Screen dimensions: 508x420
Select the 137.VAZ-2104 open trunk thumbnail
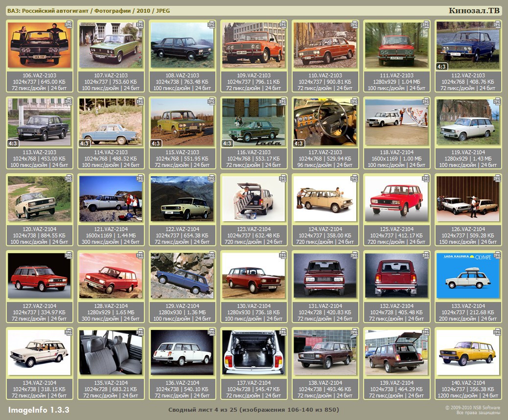254,352
